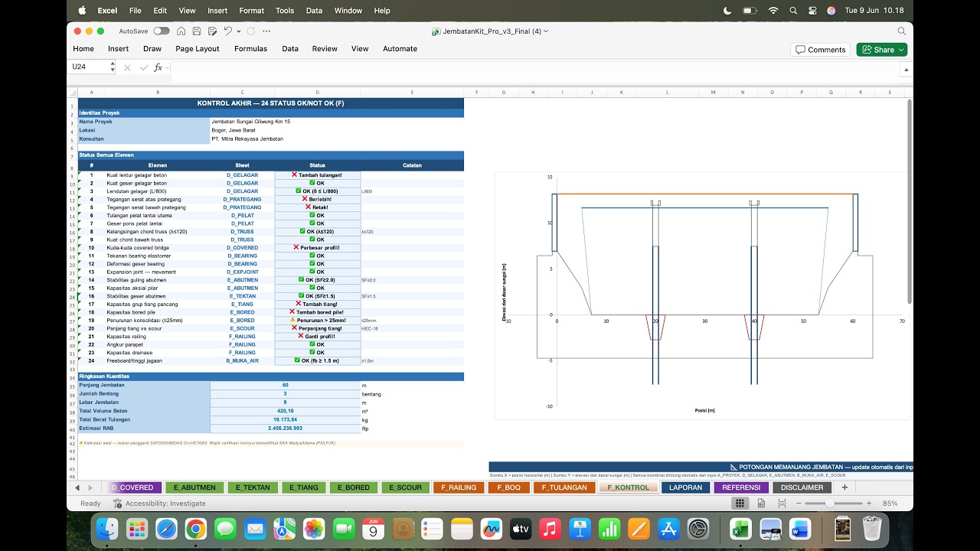Click the Share button

882,50
